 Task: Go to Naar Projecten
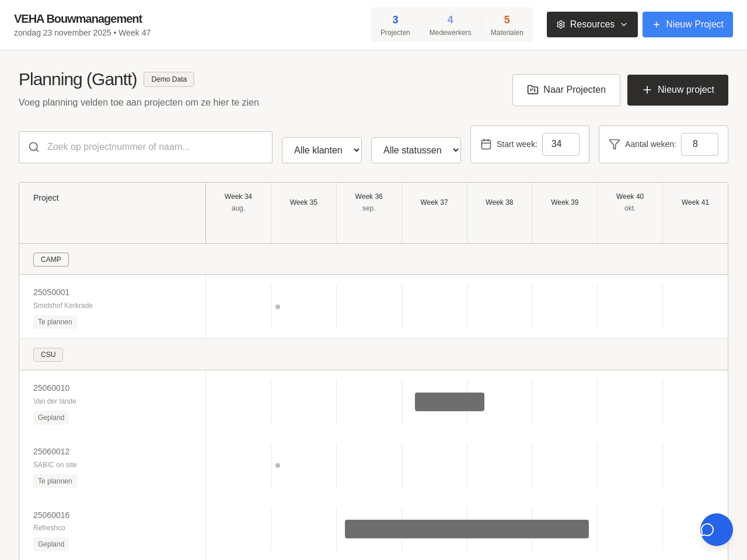(566, 90)
